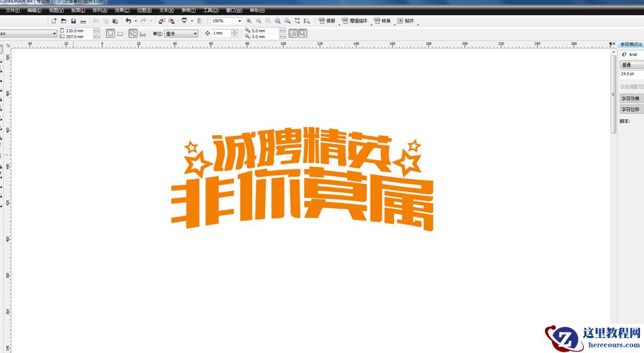The image size is (644, 353).
Task: Click the Zoom to All Objects icon
Action: [x=278, y=21]
